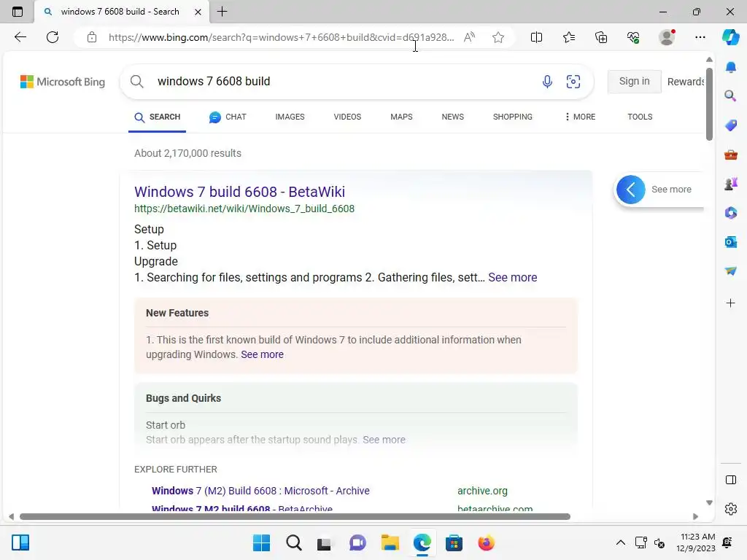The width and height of the screenshot is (747, 560).
Task: Click the vertical scrollbar thumb
Action: (709, 104)
